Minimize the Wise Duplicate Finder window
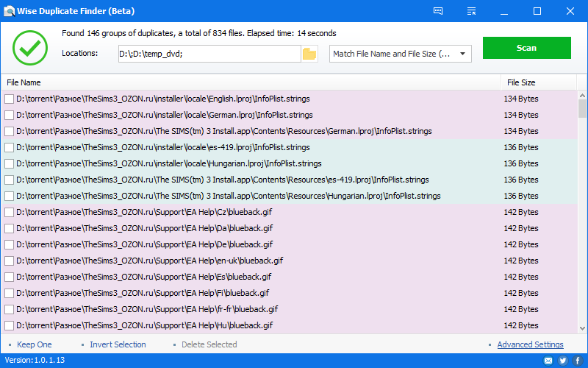Image resolution: width=588 pixels, height=368 pixels. (x=504, y=11)
